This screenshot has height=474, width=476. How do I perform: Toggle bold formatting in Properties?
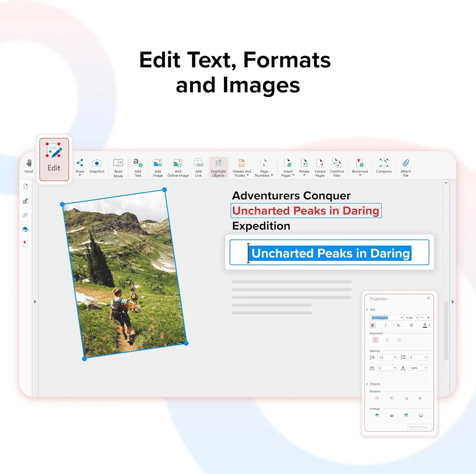click(x=372, y=325)
